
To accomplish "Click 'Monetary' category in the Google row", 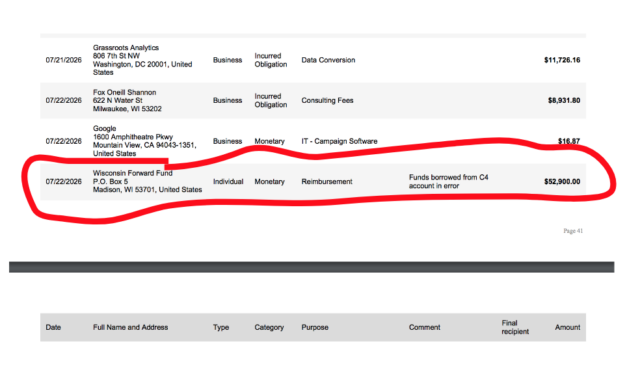I will [x=270, y=141].
